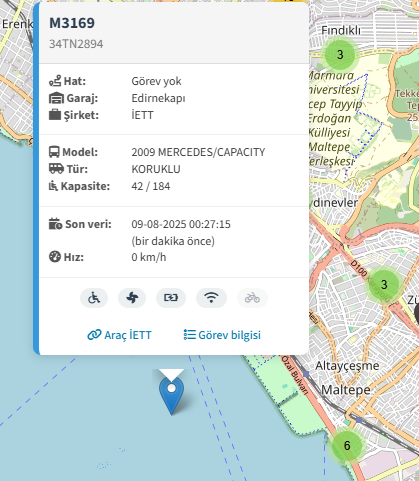Click the air conditioning fan icon badge
Image resolution: width=419 pixels, height=481 pixels.
point(132,298)
